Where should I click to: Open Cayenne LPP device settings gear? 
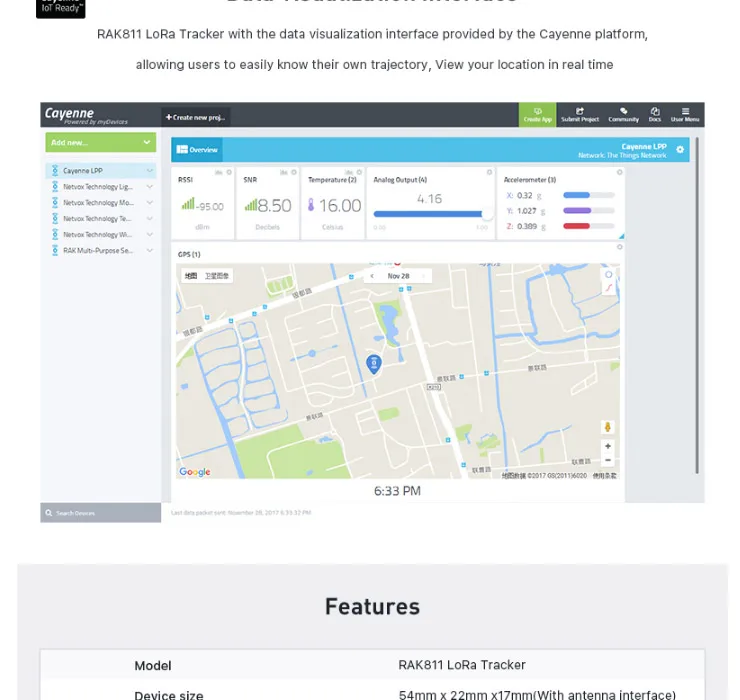680,150
